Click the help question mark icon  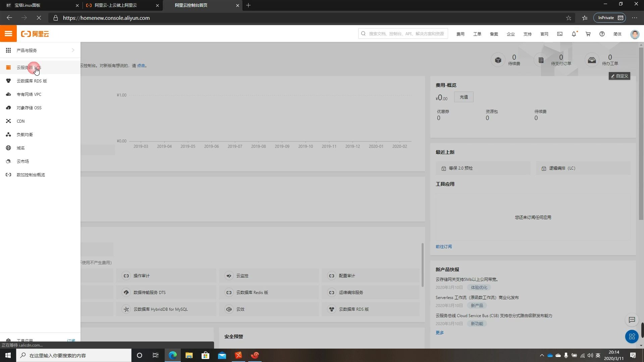[x=602, y=34]
